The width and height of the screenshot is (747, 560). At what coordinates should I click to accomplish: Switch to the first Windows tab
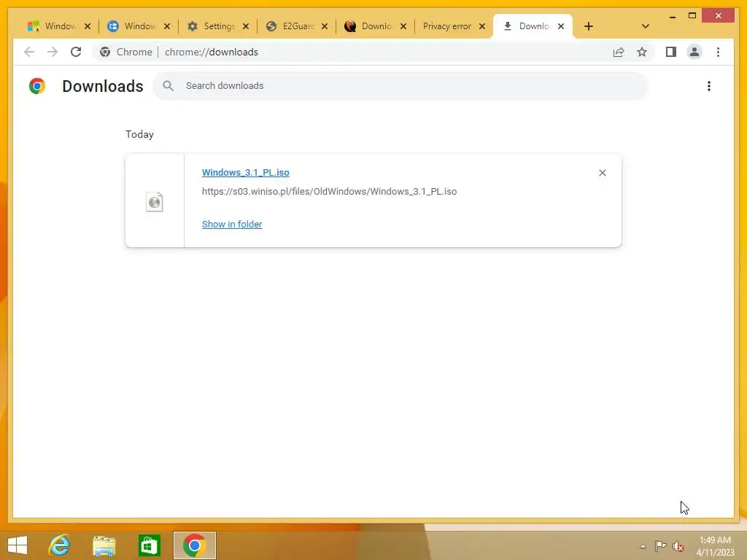tap(59, 26)
